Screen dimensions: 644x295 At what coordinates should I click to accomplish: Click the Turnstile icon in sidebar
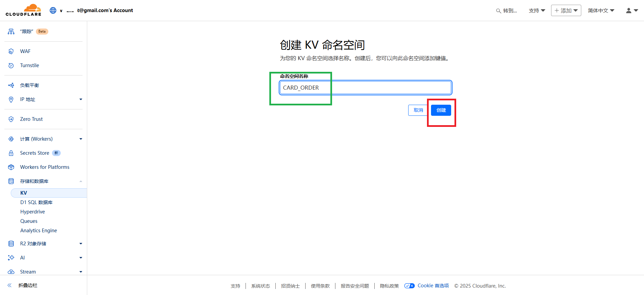pos(11,65)
